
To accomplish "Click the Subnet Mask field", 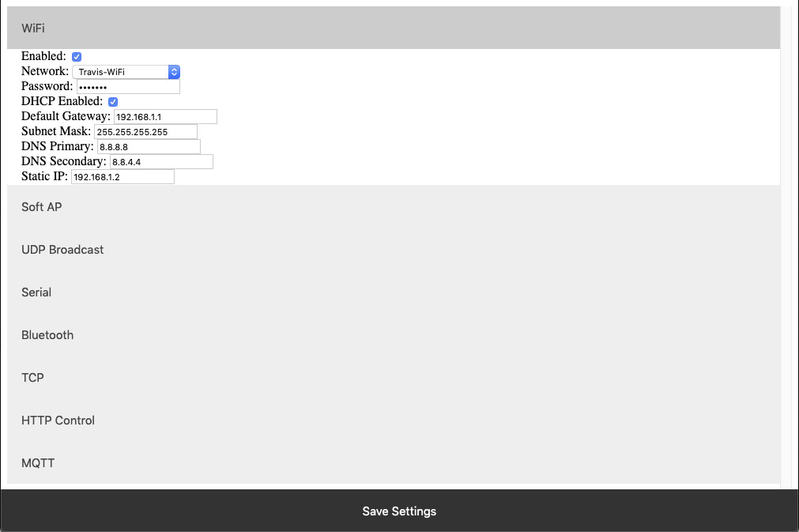I will [x=145, y=131].
